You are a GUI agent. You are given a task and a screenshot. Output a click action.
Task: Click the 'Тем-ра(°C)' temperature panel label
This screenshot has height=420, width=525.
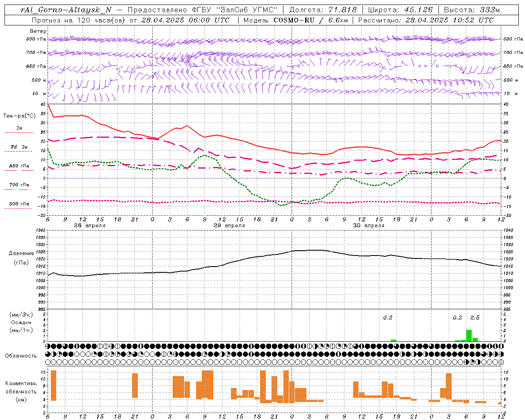tap(19, 116)
